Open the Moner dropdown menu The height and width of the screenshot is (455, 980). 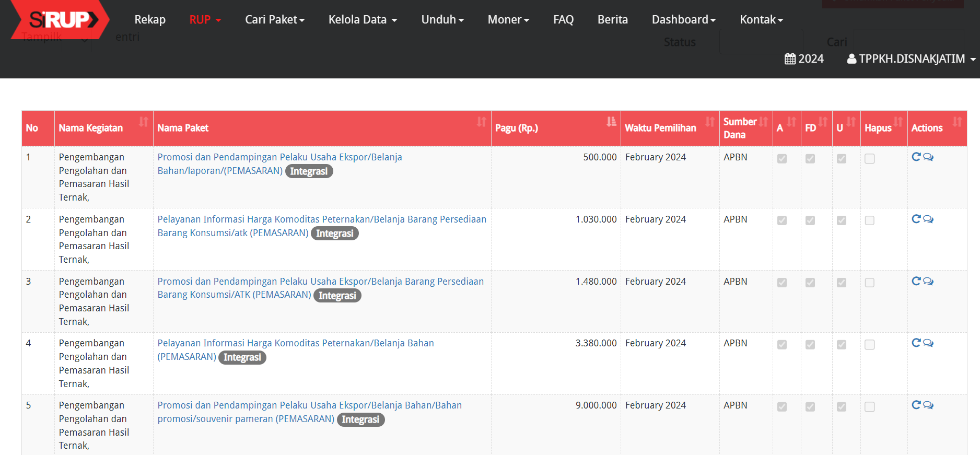click(508, 20)
